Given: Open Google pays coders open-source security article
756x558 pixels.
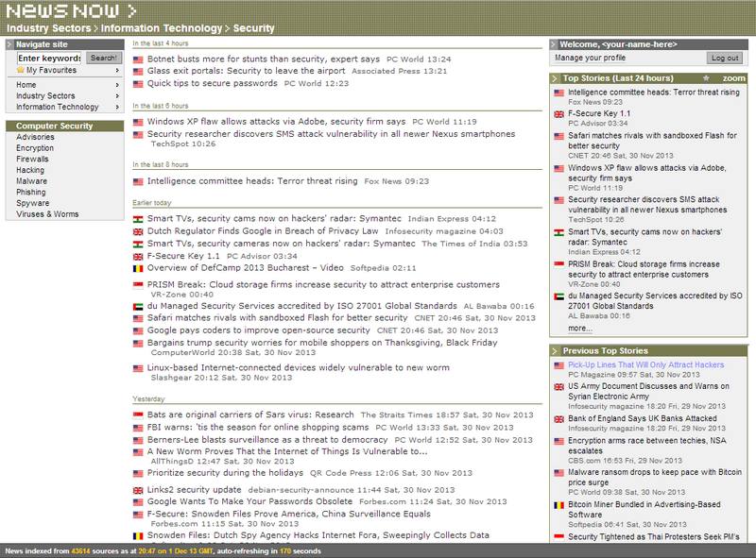Looking at the screenshot, I should click(258, 330).
